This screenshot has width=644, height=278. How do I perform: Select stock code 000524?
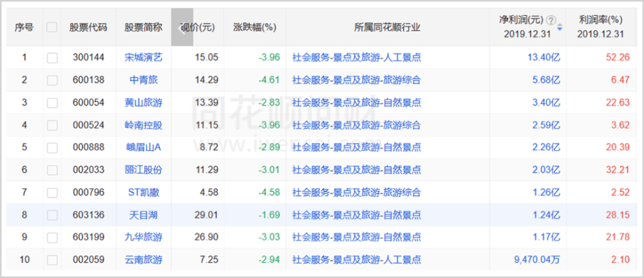click(x=88, y=125)
